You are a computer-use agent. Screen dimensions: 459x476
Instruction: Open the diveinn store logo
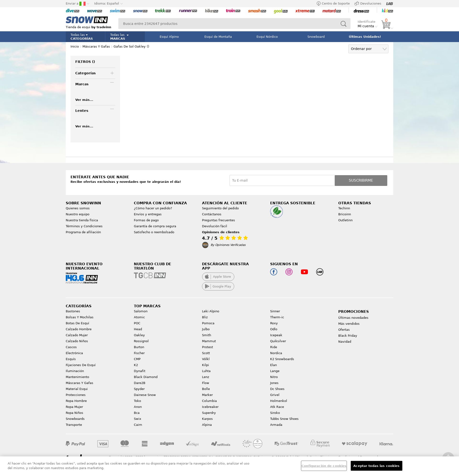coord(72,11)
